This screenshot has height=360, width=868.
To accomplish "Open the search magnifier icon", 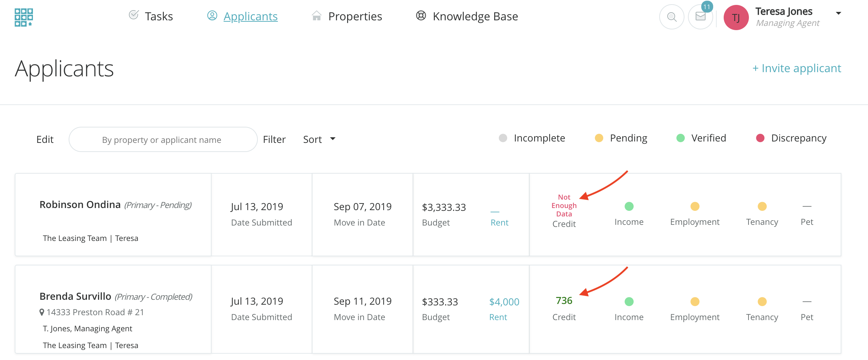I will pos(671,17).
